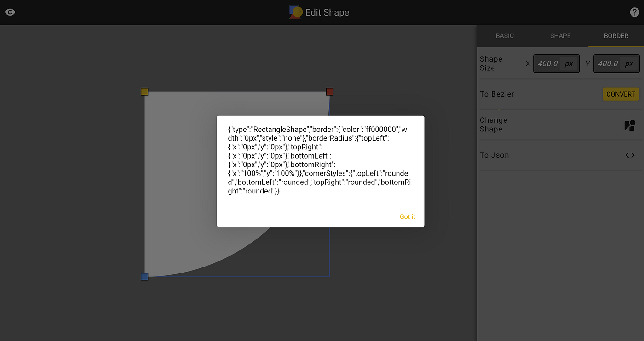Toggle the preview eye icon
Screen dimensions: 644x341
(10, 12)
